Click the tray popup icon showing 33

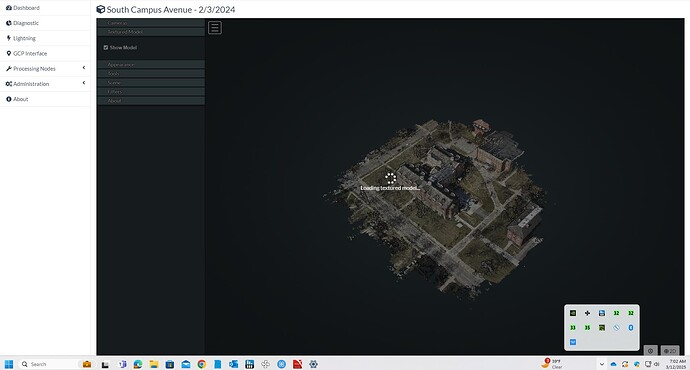tap(573, 328)
